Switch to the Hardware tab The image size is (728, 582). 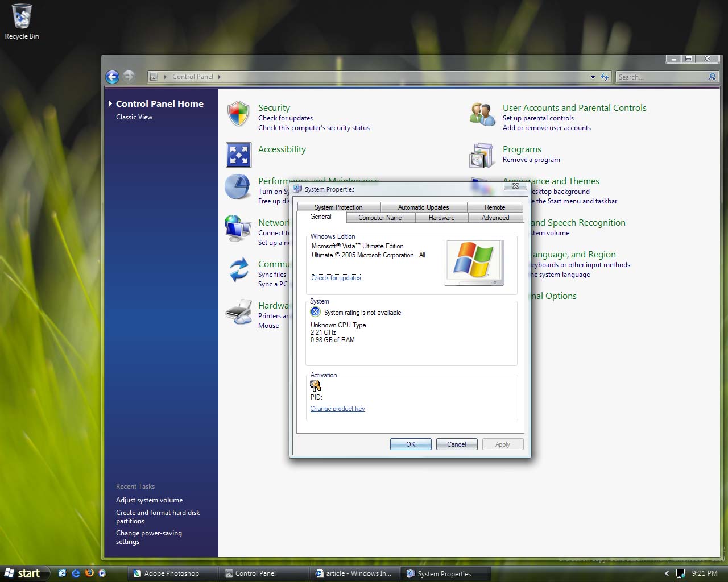pos(441,218)
